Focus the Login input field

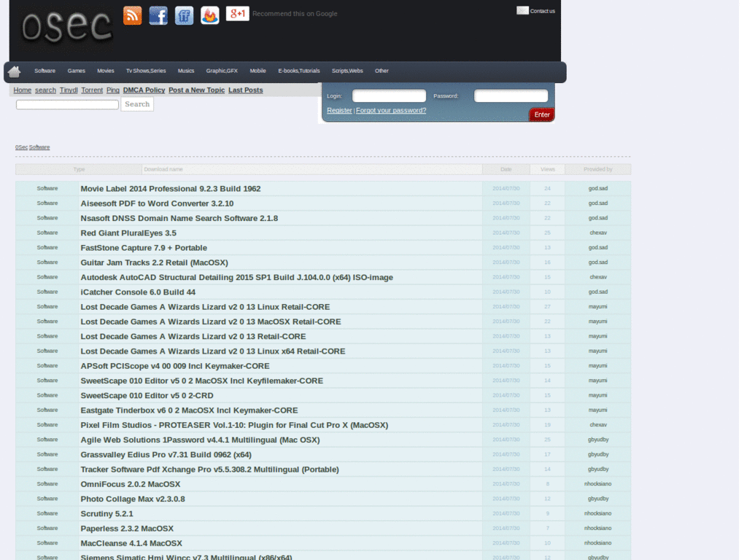[x=389, y=96]
